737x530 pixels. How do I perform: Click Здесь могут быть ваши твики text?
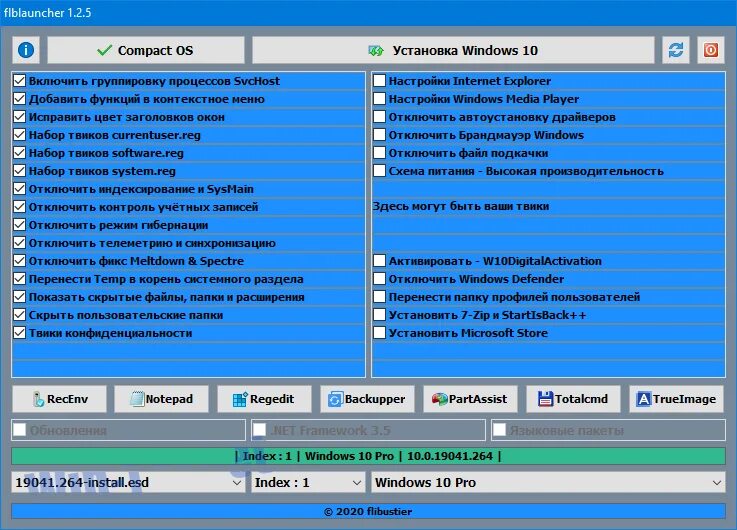[461, 206]
